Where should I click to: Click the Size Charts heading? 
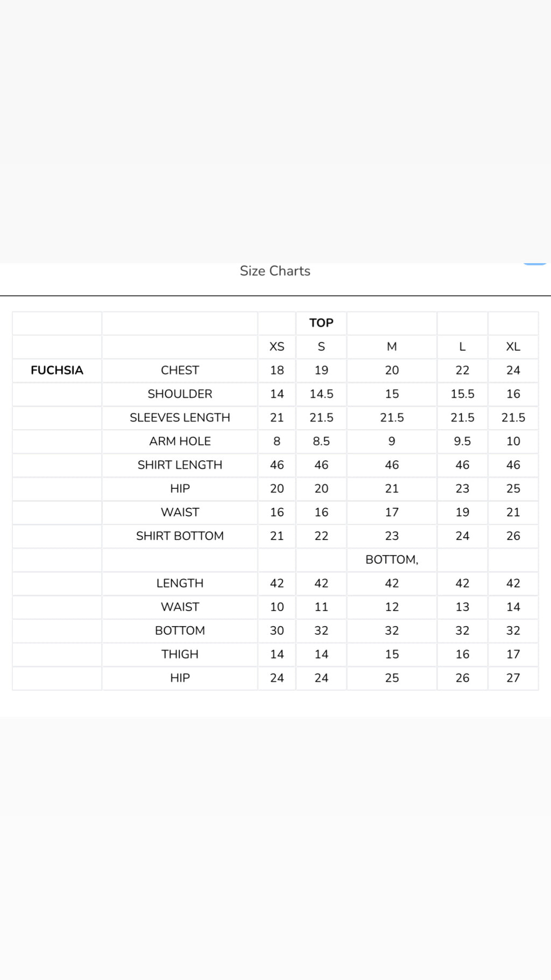pos(275,271)
